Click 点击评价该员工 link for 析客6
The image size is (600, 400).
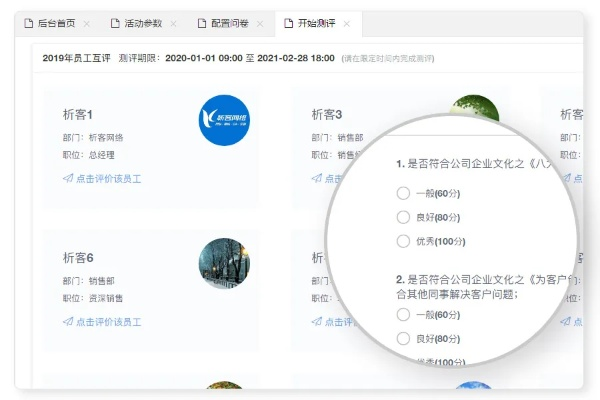point(108,322)
